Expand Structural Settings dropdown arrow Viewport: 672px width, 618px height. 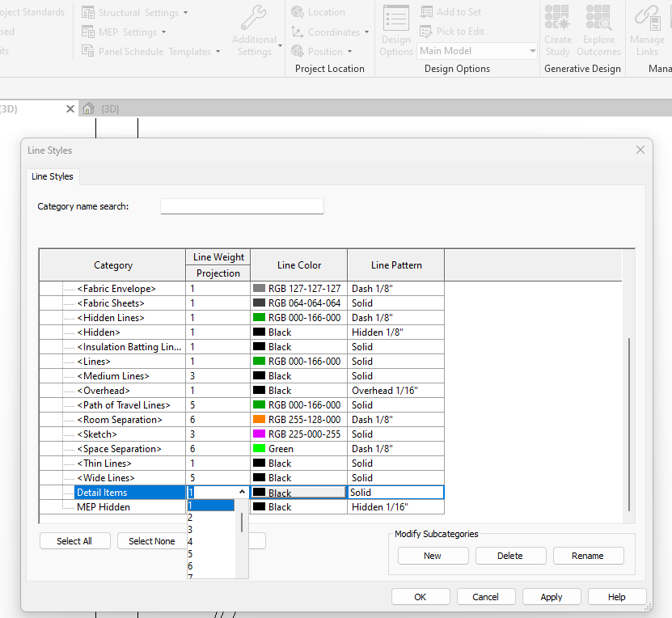(185, 13)
